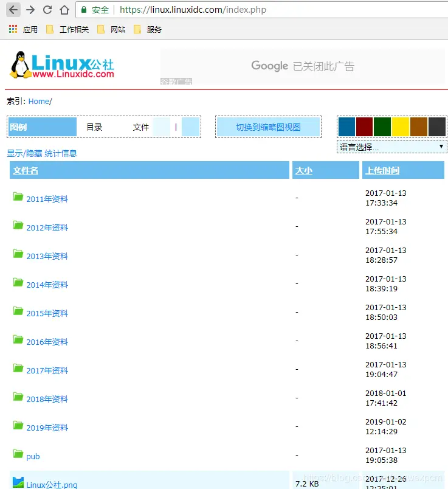Image resolution: width=448 pixels, height=489 pixels.
Task: Open the 2017年资料 folder link
Action: 47,370
